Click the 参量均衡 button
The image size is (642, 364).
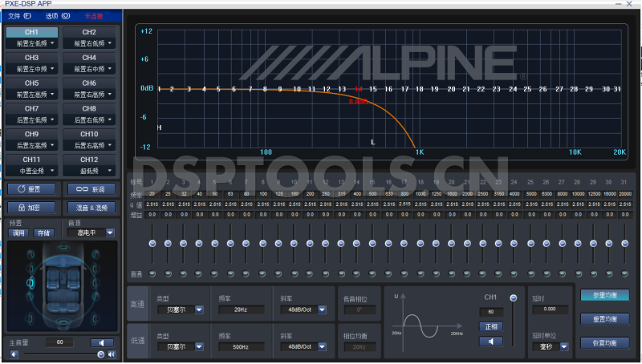pyautogui.click(x=605, y=295)
